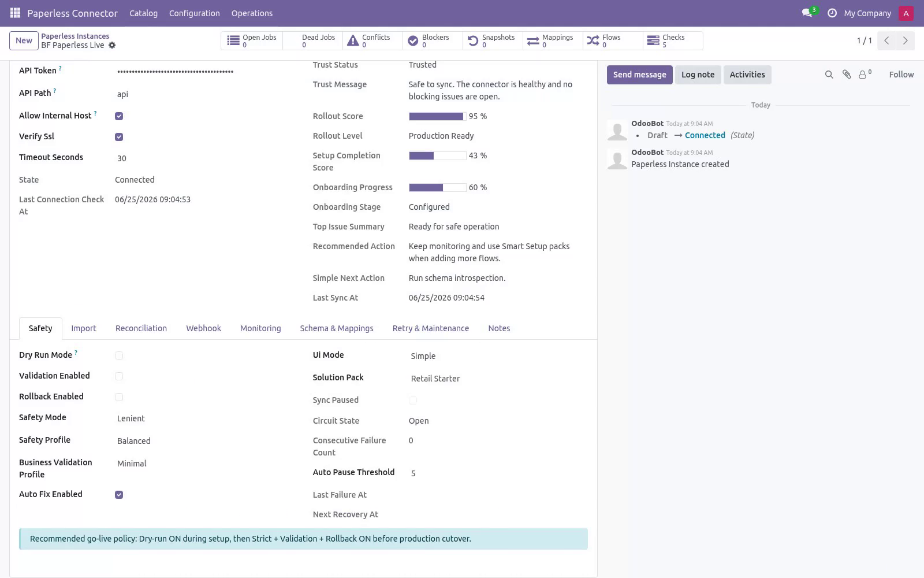Image resolution: width=924 pixels, height=578 pixels.
Task: Go to next record arrow
Action: point(905,40)
